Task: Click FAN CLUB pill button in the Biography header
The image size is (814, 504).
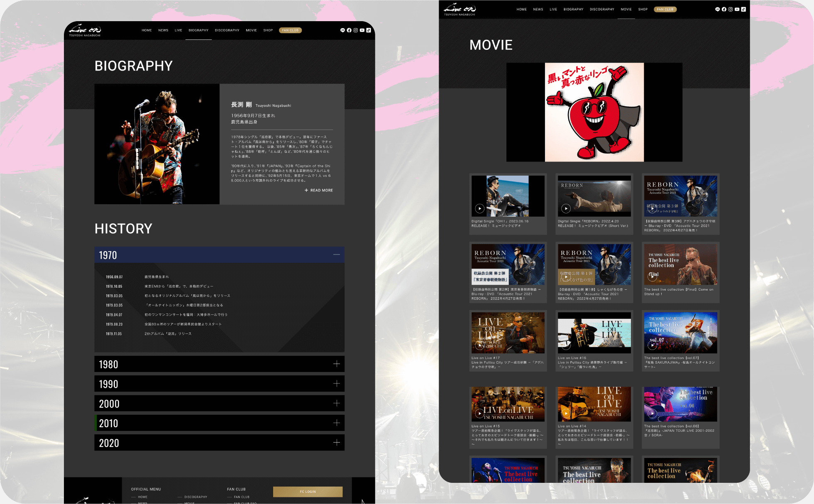Action: pos(290,30)
